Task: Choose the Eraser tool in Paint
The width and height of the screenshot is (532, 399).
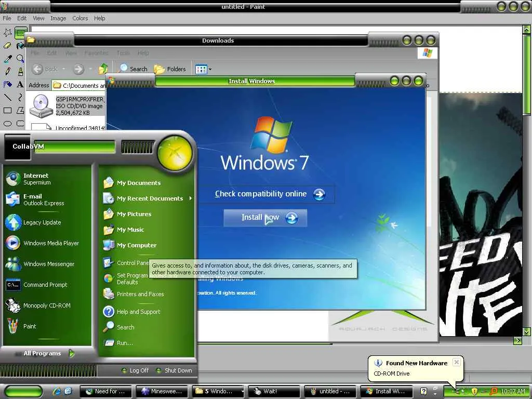Action: (x=7, y=46)
